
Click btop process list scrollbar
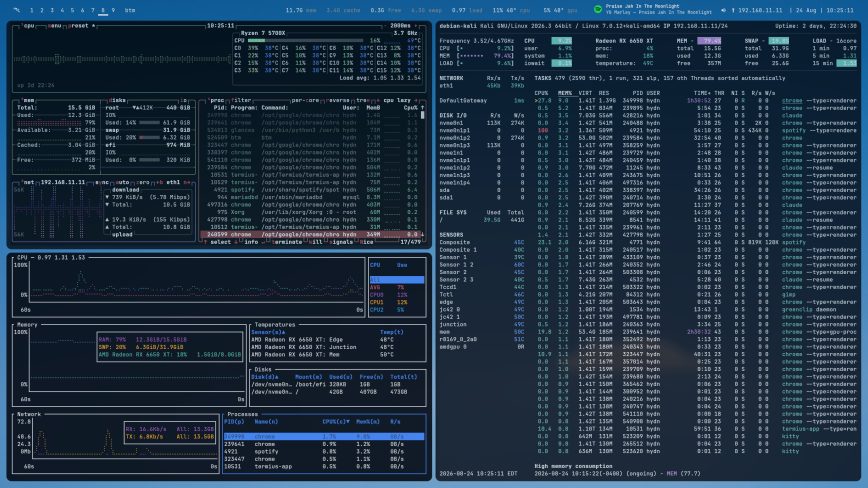point(423,115)
